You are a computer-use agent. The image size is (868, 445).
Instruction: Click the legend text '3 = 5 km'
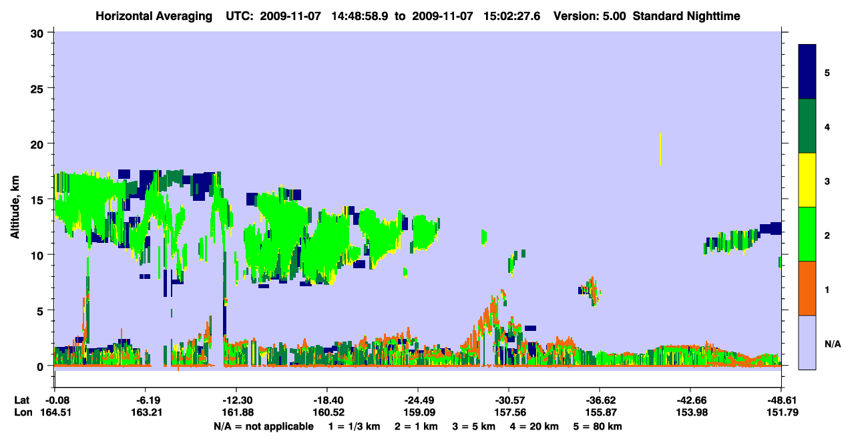pos(474,426)
